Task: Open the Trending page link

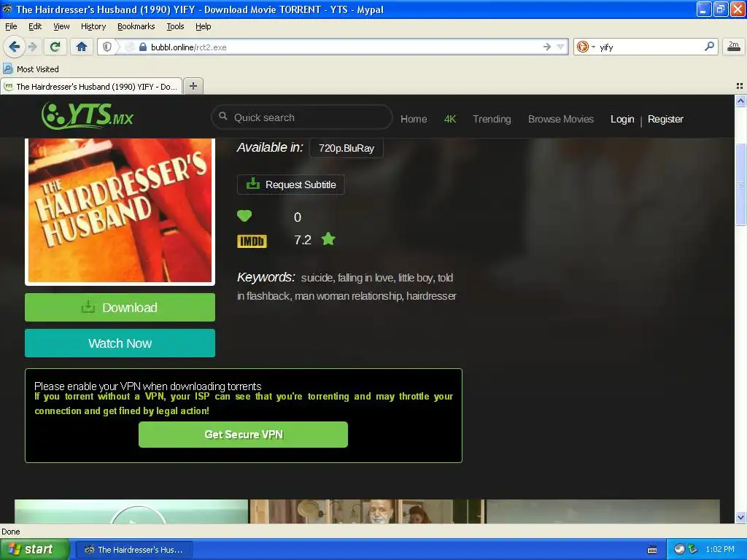Action: click(x=492, y=119)
